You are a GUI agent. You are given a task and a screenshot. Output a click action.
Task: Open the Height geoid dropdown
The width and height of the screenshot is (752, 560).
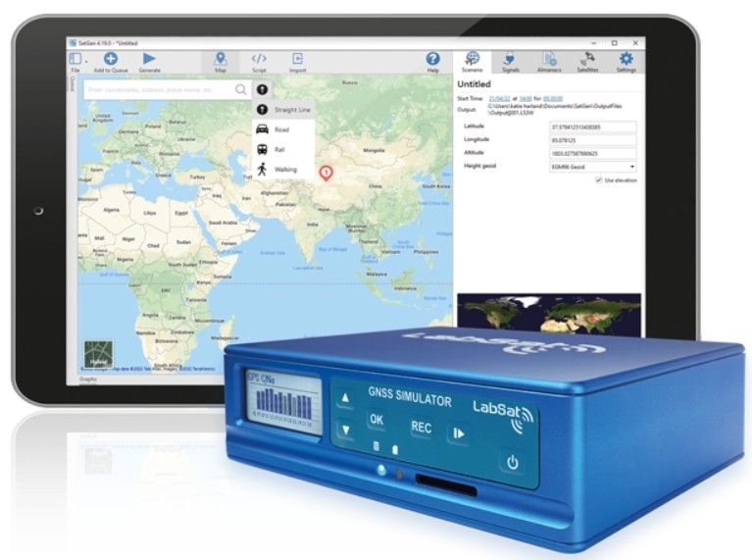[593, 167]
